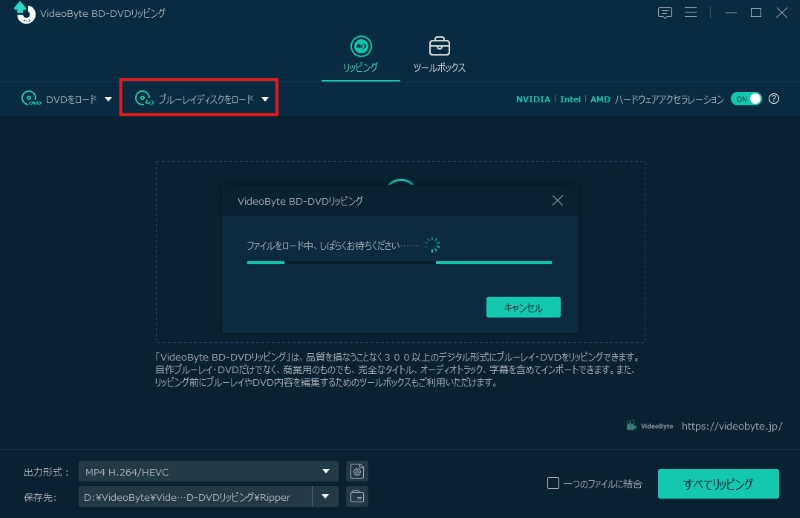Expand the ブルーレイディスクをロード dropdown arrow
Viewport: 800px width, 518px height.
[x=265, y=99]
